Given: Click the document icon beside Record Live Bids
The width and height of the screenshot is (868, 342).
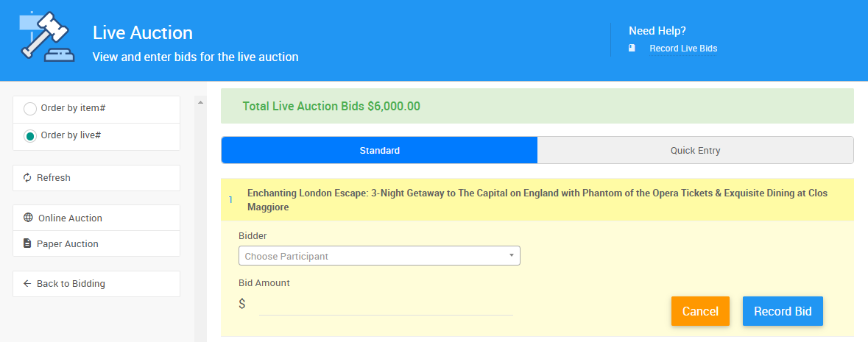Looking at the screenshot, I should click(632, 49).
